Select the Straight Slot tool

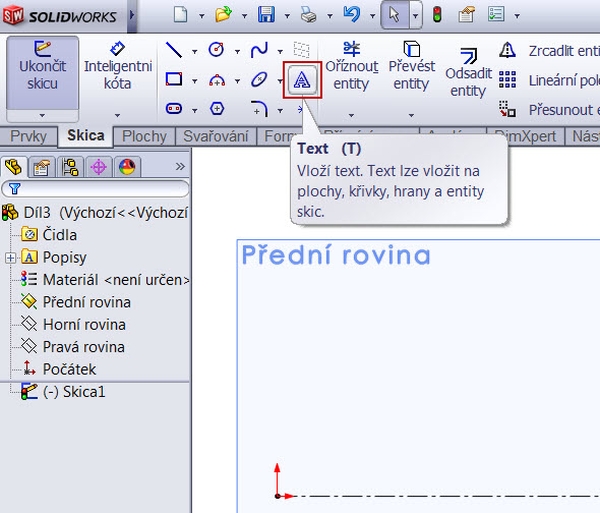pos(174,108)
